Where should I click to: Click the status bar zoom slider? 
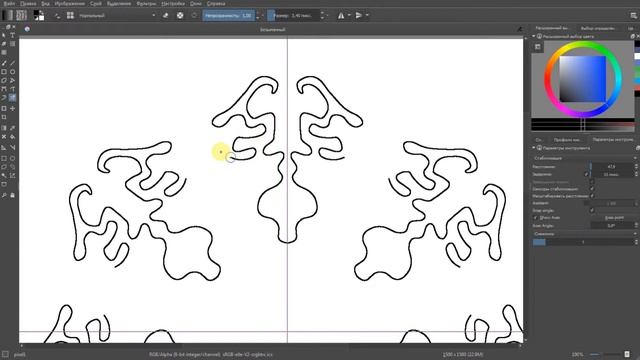pos(606,354)
